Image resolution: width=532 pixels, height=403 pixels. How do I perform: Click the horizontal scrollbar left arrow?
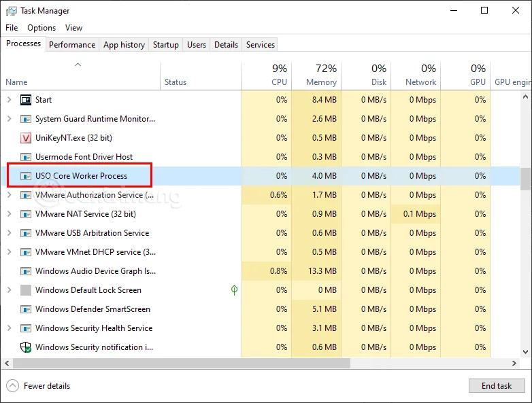7,363
